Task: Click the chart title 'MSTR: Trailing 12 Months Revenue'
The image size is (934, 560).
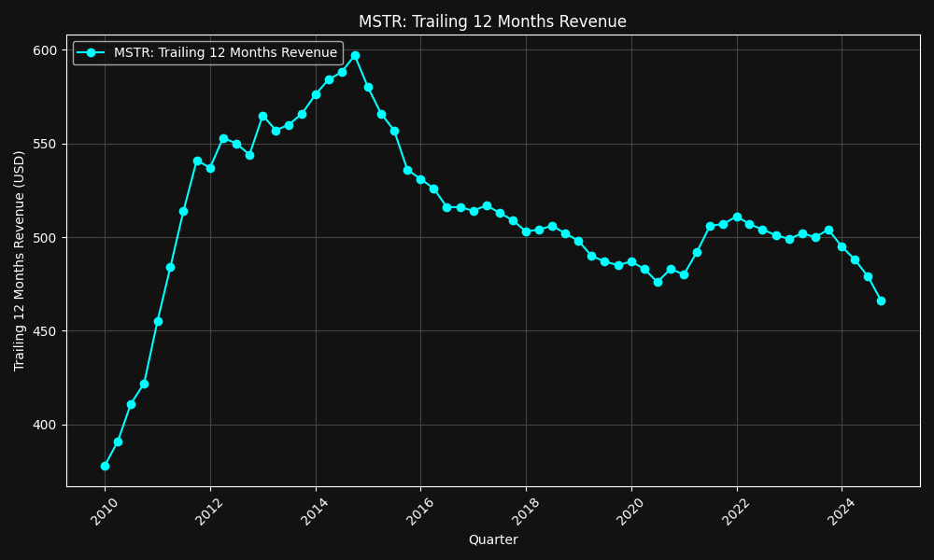Action: point(492,21)
